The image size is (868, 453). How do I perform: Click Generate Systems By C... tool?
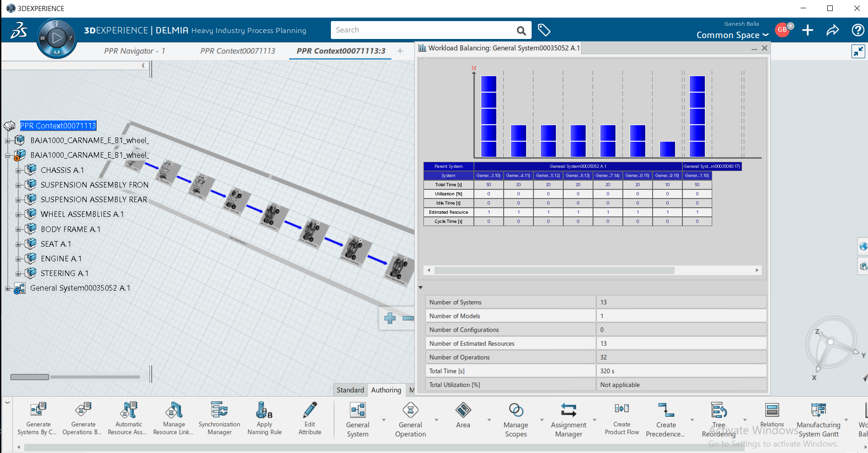tap(38, 418)
